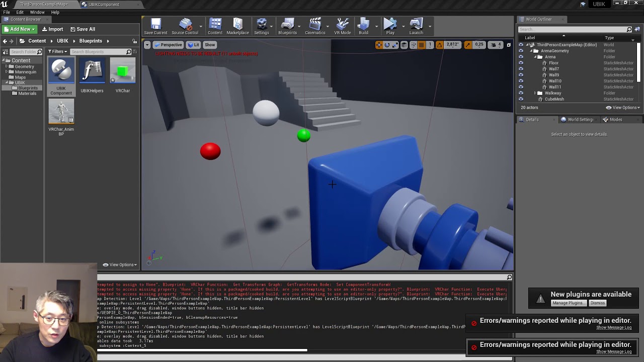Select the scale gizmo tool in viewport
This screenshot has width=644, height=362.
395,45
